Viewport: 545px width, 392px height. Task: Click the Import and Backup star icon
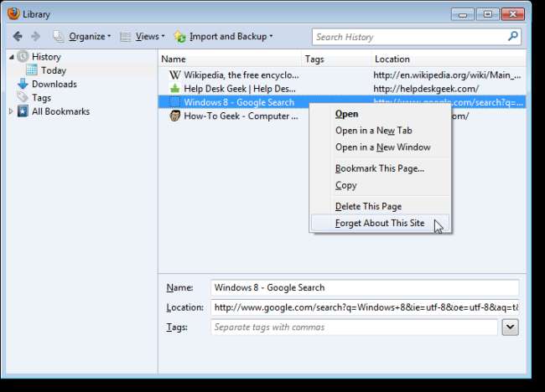pyautogui.click(x=180, y=37)
